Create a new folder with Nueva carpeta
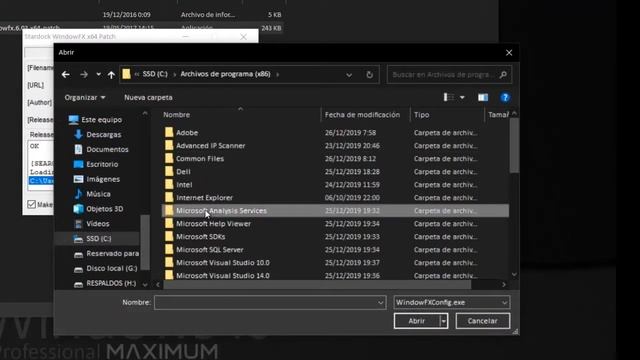640x360 pixels. (x=148, y=98)
